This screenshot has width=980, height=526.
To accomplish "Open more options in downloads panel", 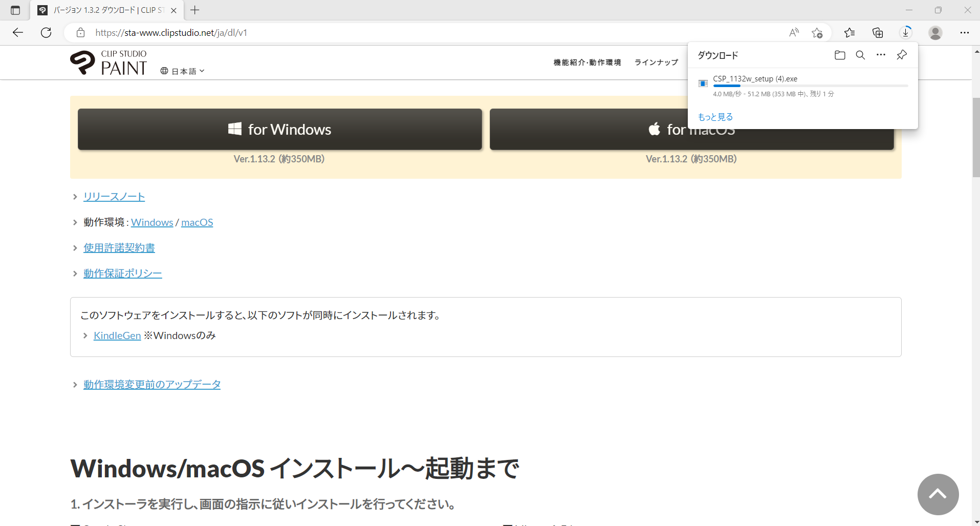I will 881,55.
